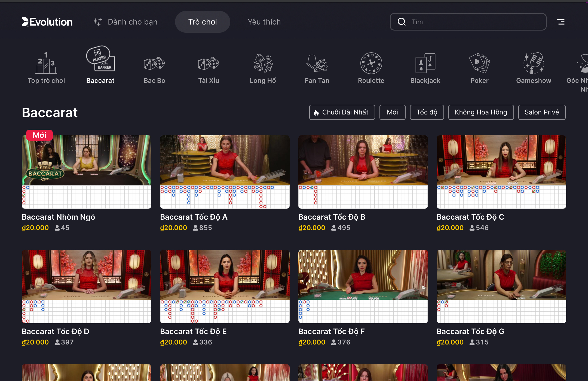
Task: Click player count icon under Baccarat Tốc Độ A
Action: coord(195,228)
